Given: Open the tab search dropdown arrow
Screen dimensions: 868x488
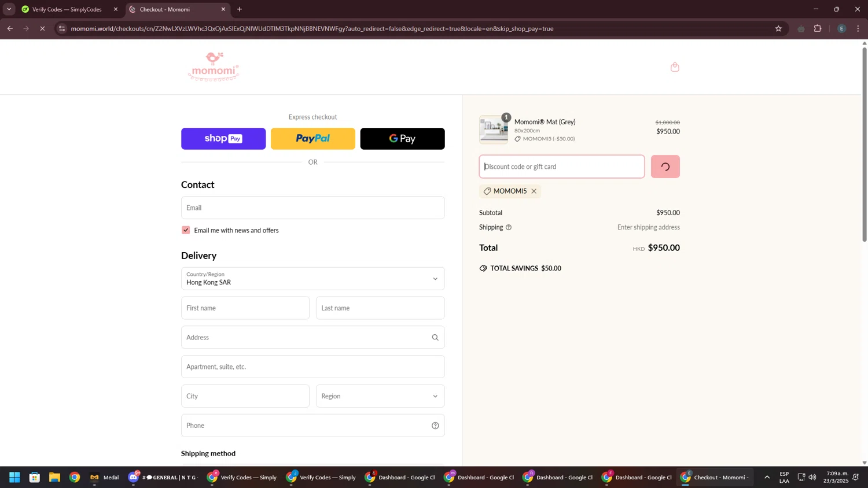Looking at the screenshot, I should [x=9, y=9].
